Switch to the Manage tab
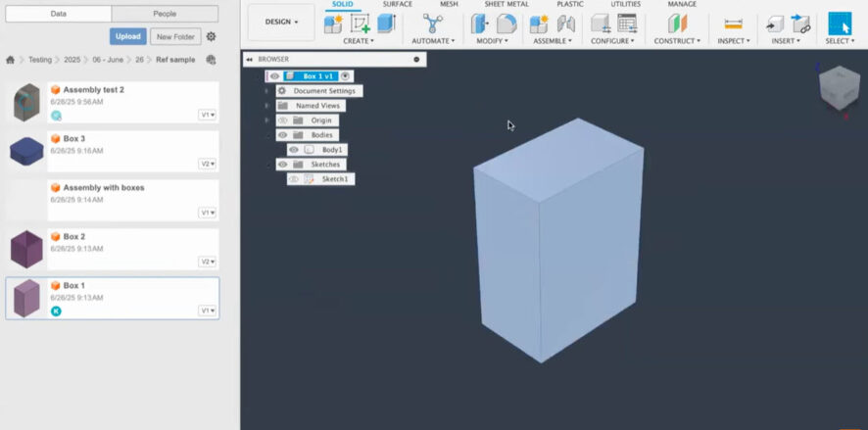Viewport: 868px width, 430px height. tap(682, 5)
